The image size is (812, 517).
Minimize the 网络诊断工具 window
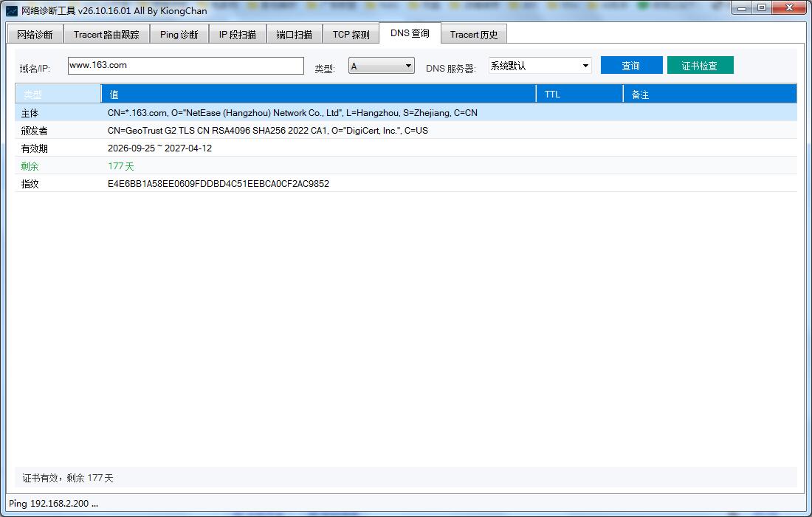[x=742, y=8]
